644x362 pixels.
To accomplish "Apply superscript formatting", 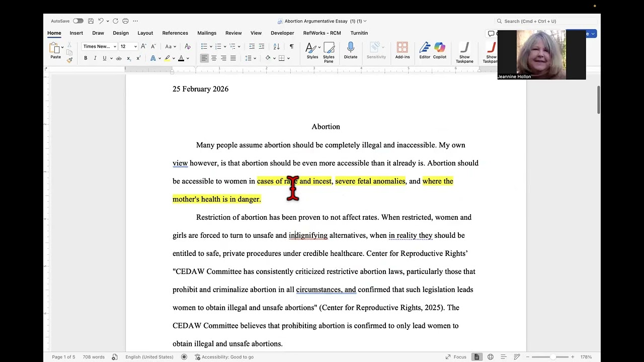I will (138, 58).
